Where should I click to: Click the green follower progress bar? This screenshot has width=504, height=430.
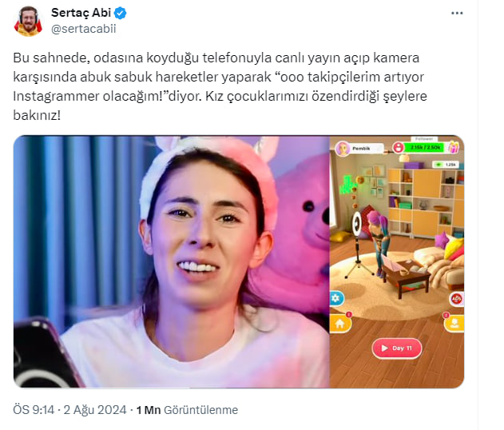tap(423, 147)
